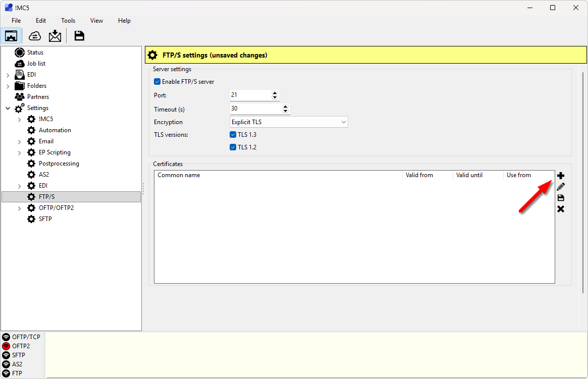Click the SFTP status indicator icon

6,355
